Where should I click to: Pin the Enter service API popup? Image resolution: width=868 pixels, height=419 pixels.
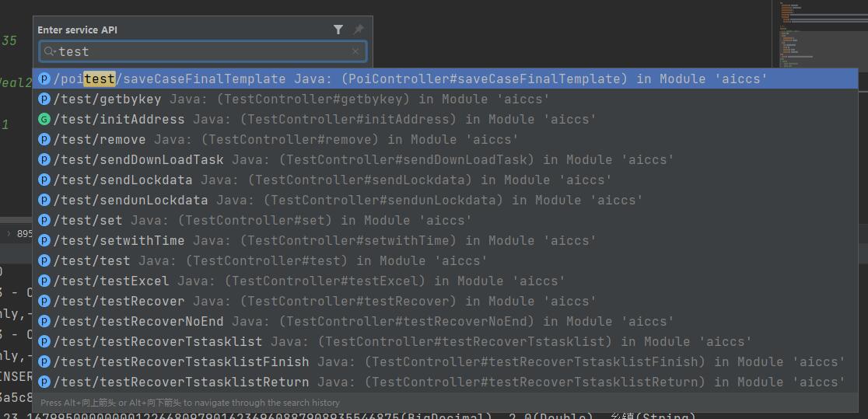pos(359,30)
